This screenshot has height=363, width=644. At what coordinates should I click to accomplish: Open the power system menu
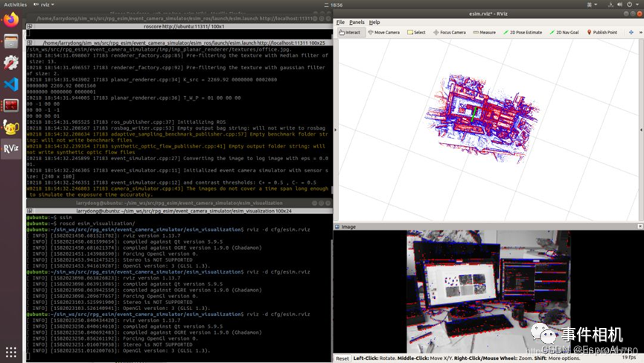631,4
